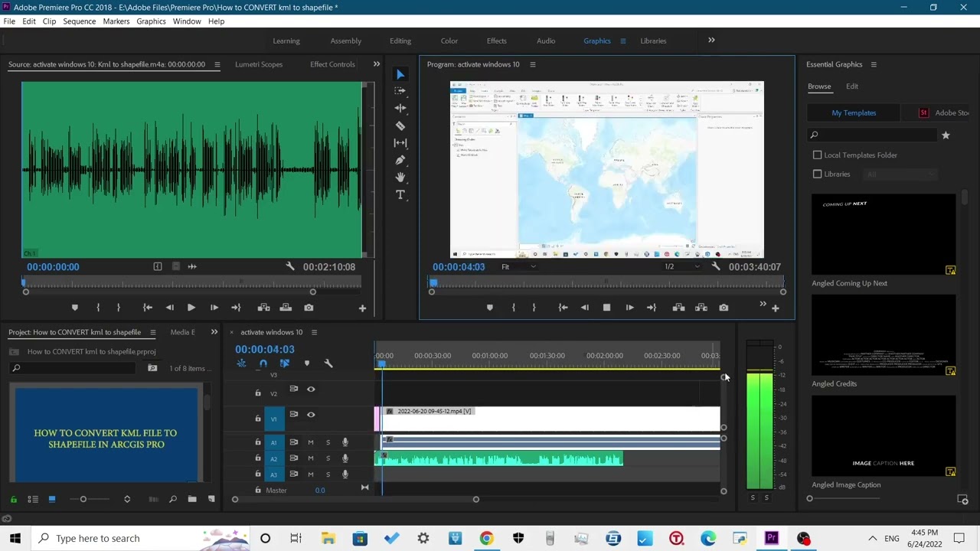
Task: Tick the Libraries checkbox
Action: (x=817, y=174)
